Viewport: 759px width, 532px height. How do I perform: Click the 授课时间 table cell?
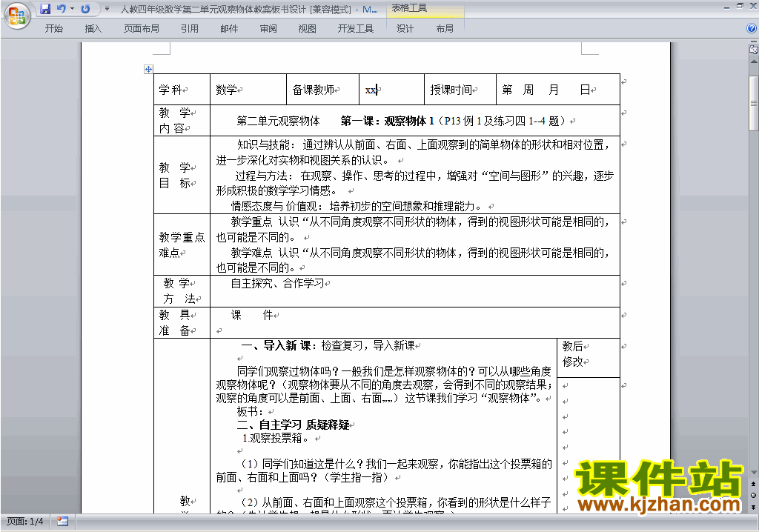pyautogui.click(x=460, y=90)
